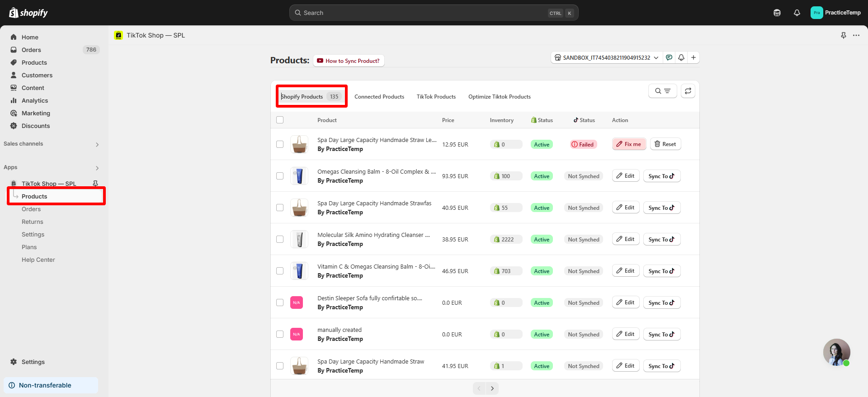Click the Content icon in sidebar
This screenshot has height=397, width=868.
tap(14, 88)
